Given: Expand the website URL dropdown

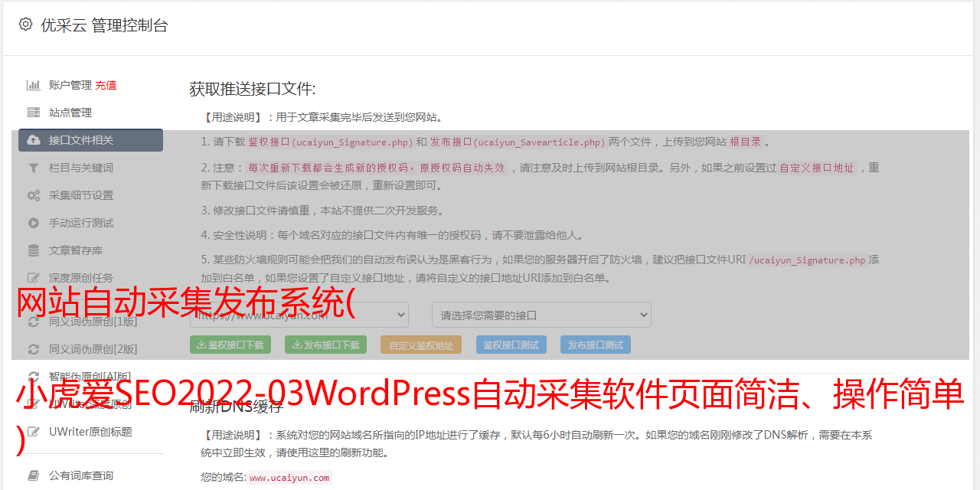Looking at the screenshot, I should (x=299, y=315).
